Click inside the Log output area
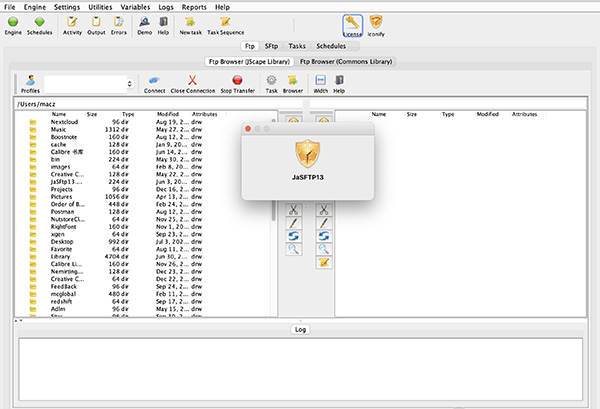600x409 pixels. click(300, 369)
